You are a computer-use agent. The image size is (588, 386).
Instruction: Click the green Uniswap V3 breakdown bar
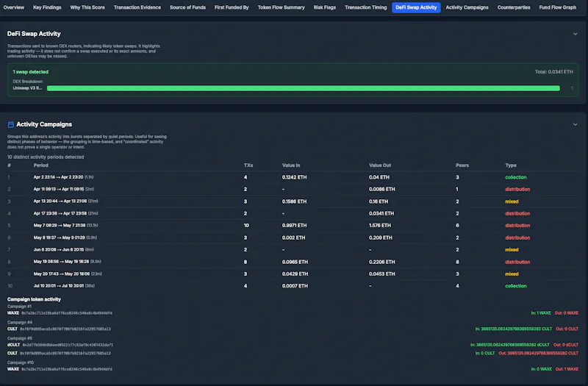pos(304,88)
